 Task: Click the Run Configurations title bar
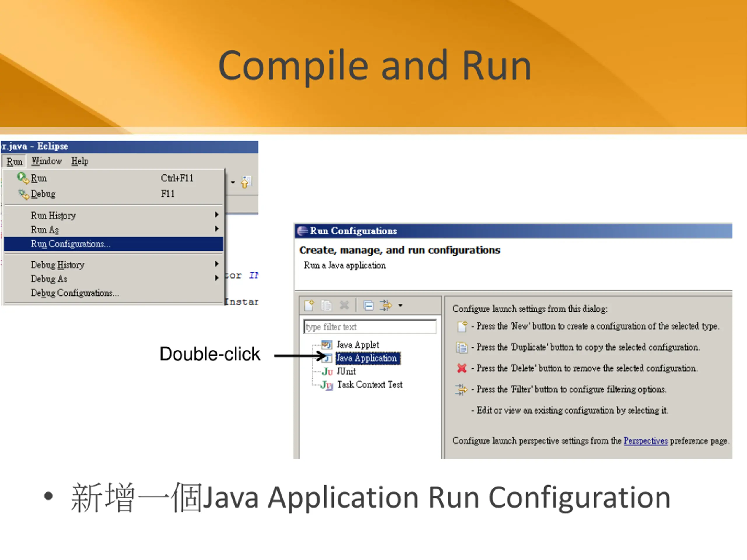tap(513, 231)
